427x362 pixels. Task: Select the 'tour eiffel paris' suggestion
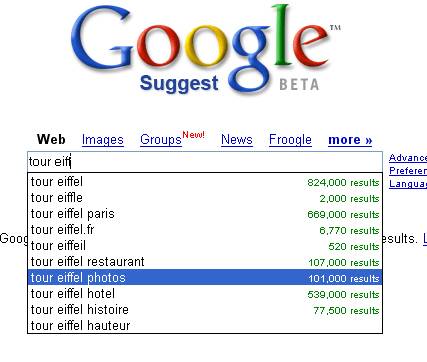pos(205,214)
